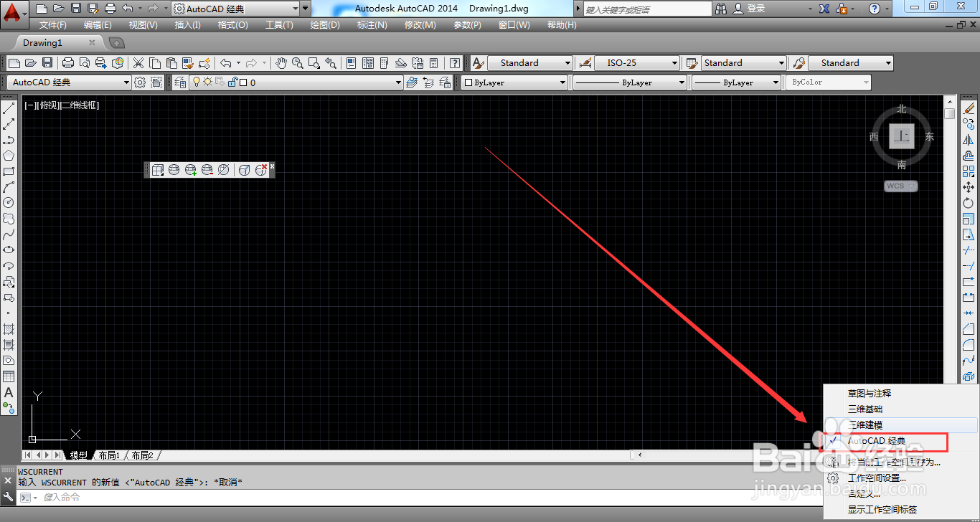Select the Polygon tool in draw toolbar

click(9, 156)
